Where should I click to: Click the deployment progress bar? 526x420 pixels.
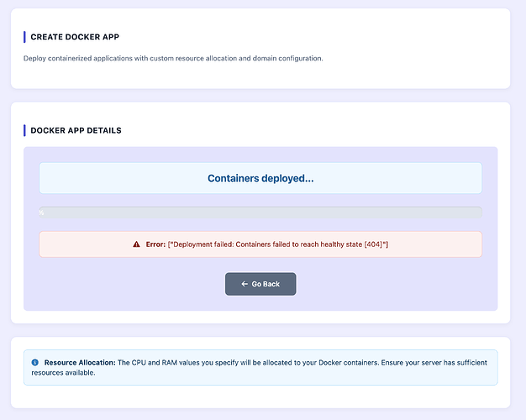coord(260,213)
